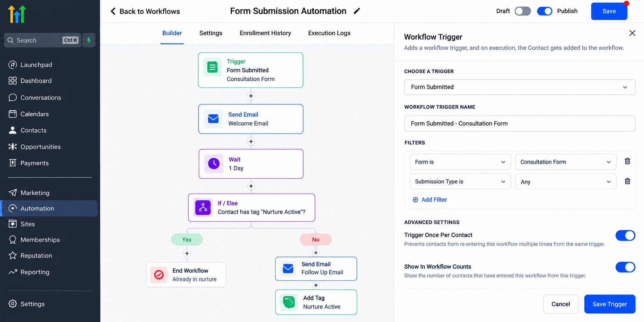The width and height of the screenshot is (644, 322).
Task: Save the workflow
Action: [x=609, y=11]
